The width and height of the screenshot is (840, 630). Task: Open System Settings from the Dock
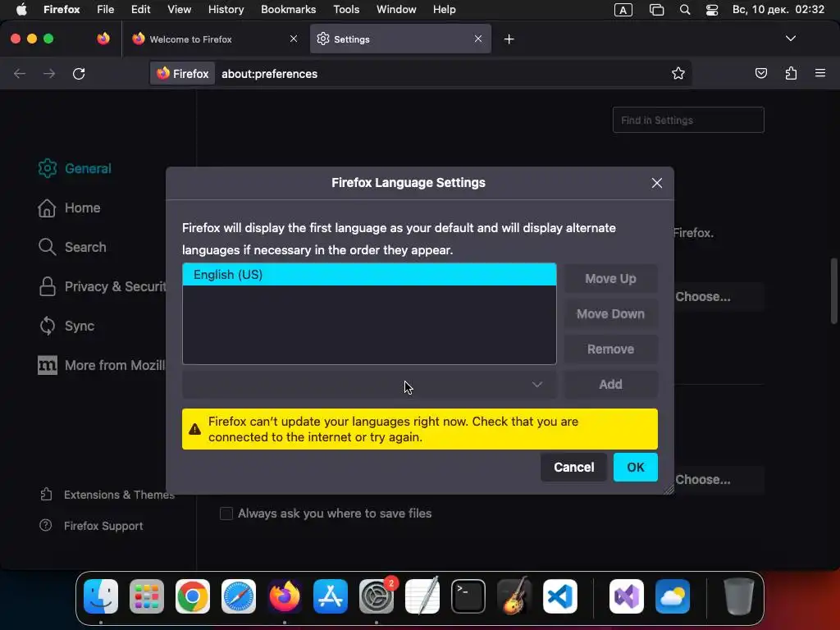pos(376,596)
